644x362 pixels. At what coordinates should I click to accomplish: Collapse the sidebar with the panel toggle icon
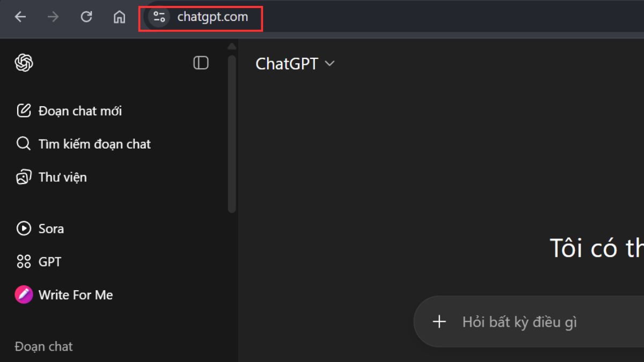tap(201, 63)
